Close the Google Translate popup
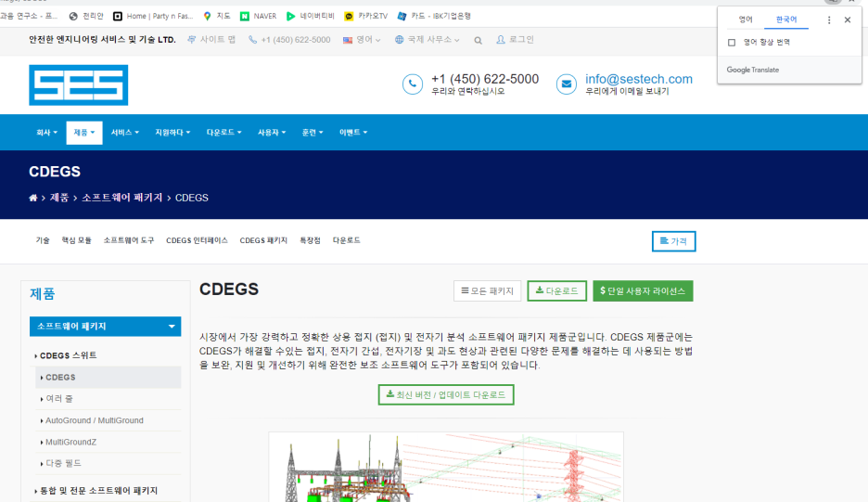The height and width of the screenshot is (502, 868). coord(848,19)
